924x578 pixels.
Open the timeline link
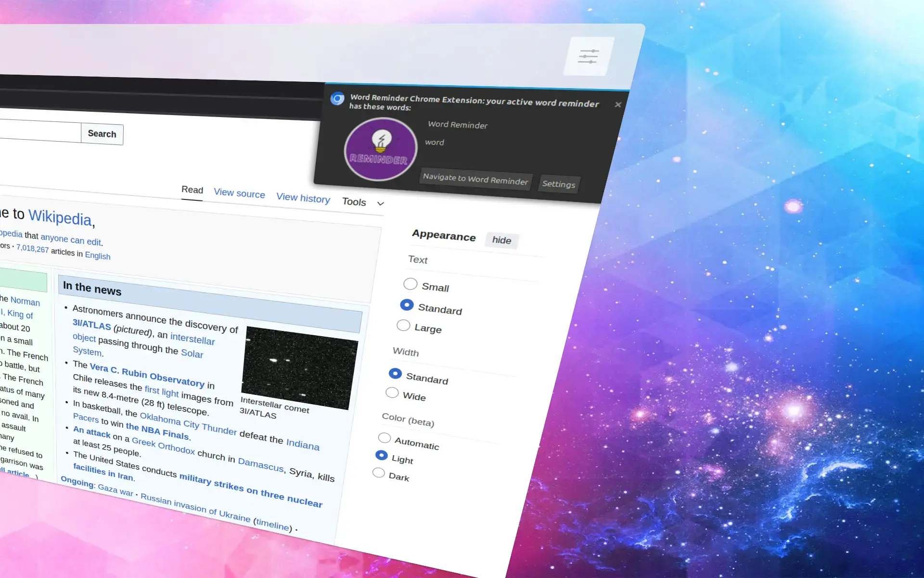tap(273, 524)
